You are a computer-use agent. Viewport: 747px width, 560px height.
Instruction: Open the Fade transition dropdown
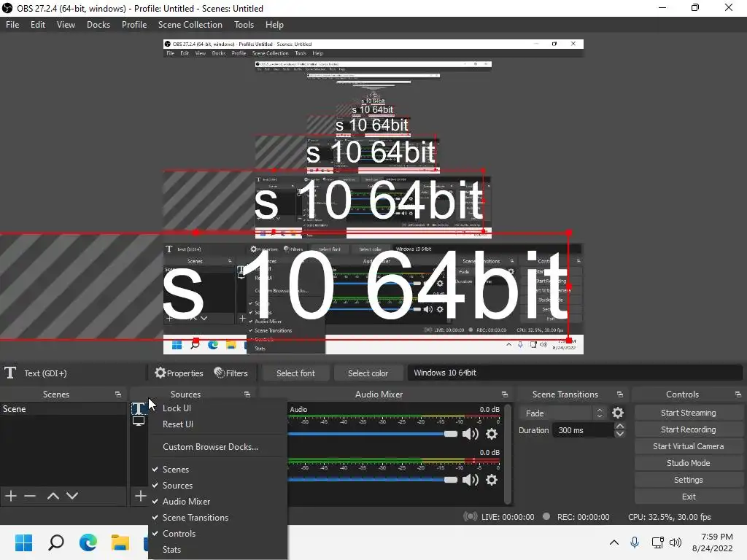tap(563, 413)
